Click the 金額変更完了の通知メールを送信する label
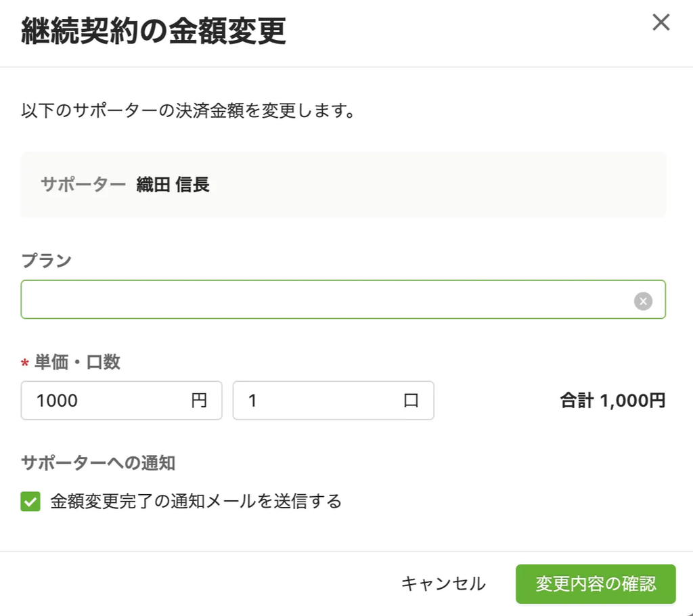 [x=196, y=502]
